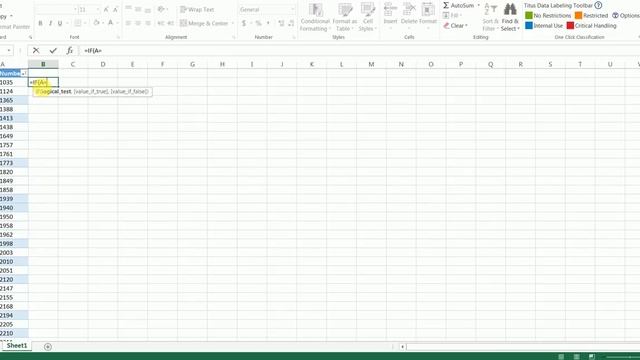Click the Insert cells button
This screenshot has height=360, width=640.
pos(390,16)
